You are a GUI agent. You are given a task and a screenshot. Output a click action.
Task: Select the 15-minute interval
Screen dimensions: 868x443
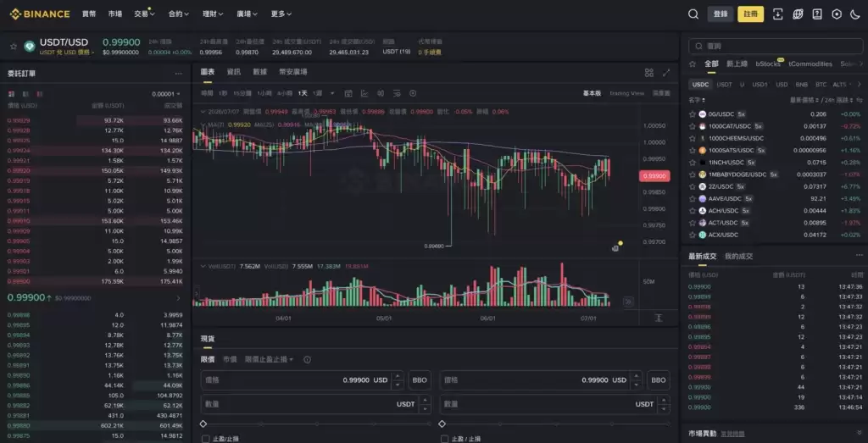point(242,93)
